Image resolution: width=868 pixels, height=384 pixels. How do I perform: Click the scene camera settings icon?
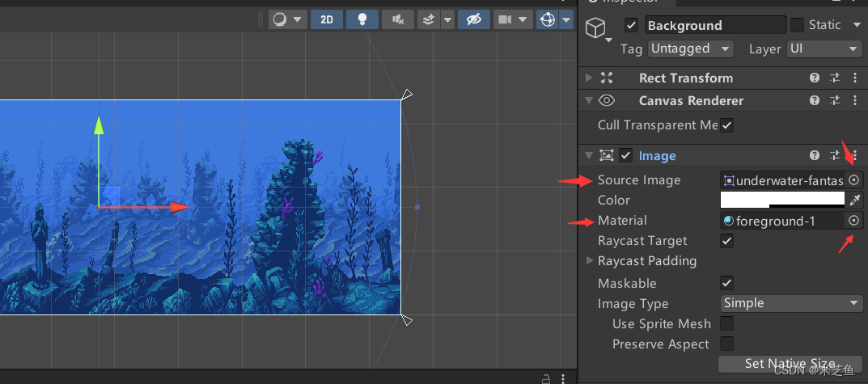(504, 19)
